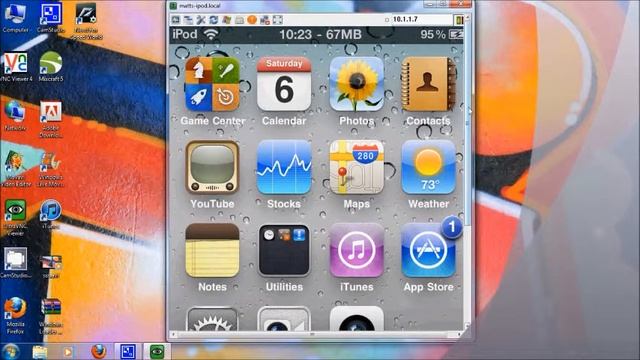Launch the iTunes app on the iPod
The width and height of the screenshot is (640, 360).
click(356, 250)
